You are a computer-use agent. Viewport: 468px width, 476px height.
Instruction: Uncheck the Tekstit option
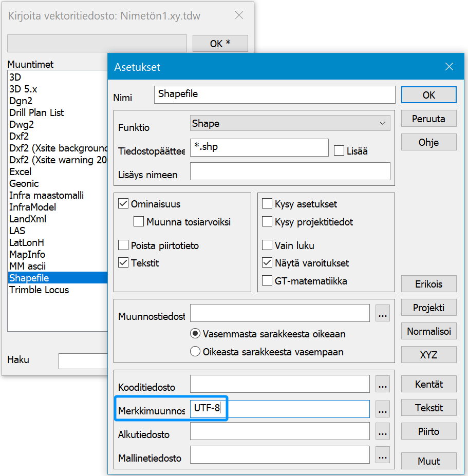[x=123, y=262]
